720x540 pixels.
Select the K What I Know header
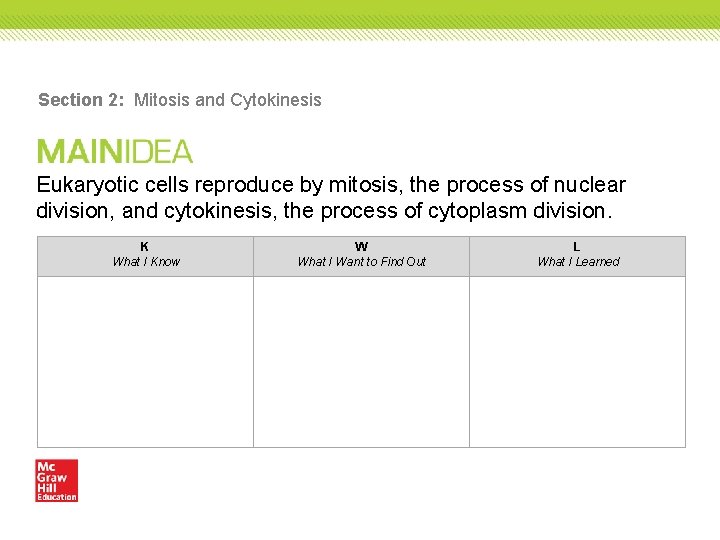[146, 256]
